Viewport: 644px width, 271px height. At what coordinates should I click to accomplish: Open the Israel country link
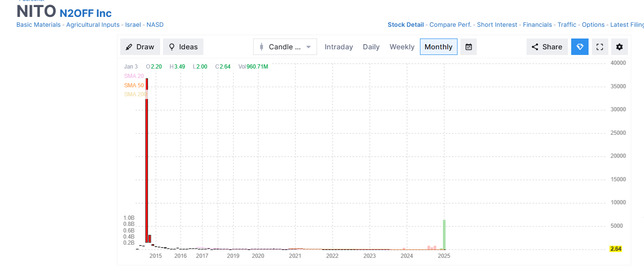click(133, 25)
